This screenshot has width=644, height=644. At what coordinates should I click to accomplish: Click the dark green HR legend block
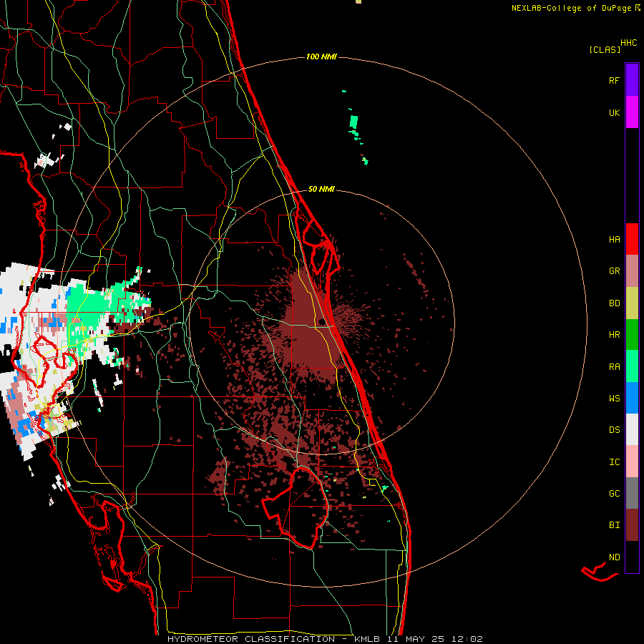click(x=632, y=335)
